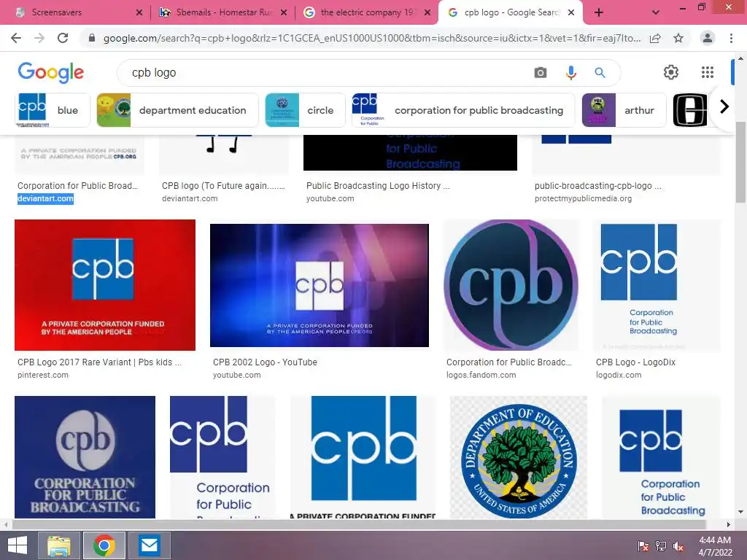Viewport: 747px width, 560px height.
Task: Open CPB Logo - LogoDix link
Action: pos(635,362)
